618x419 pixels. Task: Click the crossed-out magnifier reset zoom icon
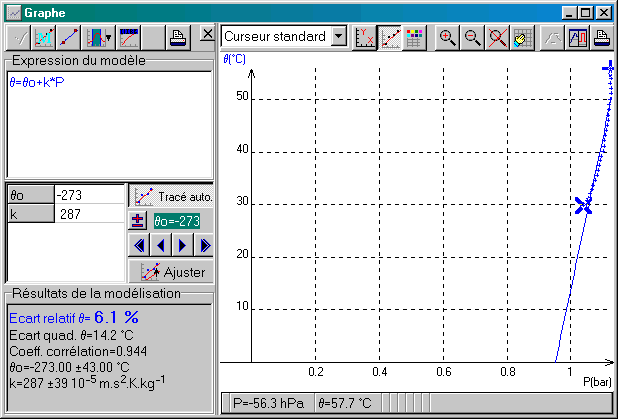[x=495, y=38]
